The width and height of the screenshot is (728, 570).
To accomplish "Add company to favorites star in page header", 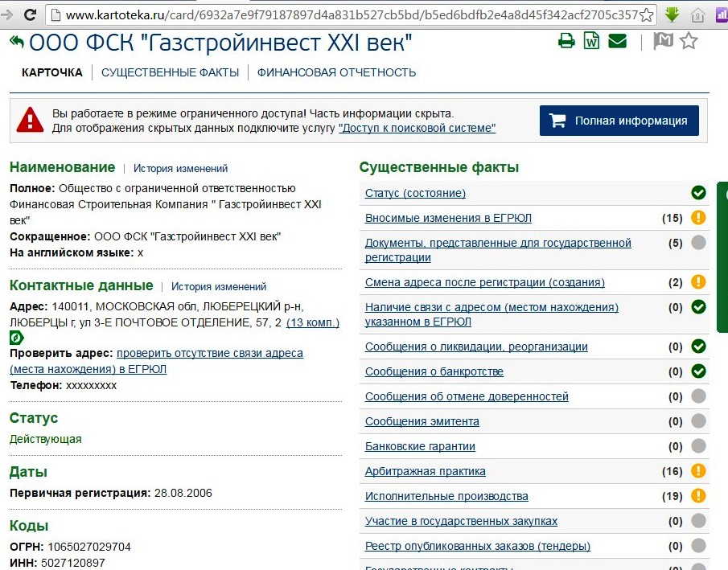I will tap(689, 41).
